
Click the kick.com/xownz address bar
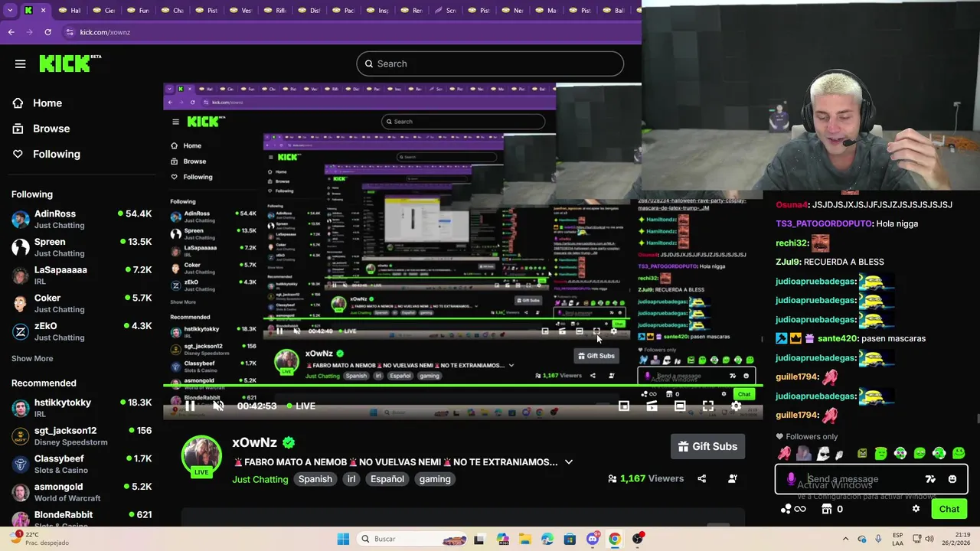(x=106, y=32)
